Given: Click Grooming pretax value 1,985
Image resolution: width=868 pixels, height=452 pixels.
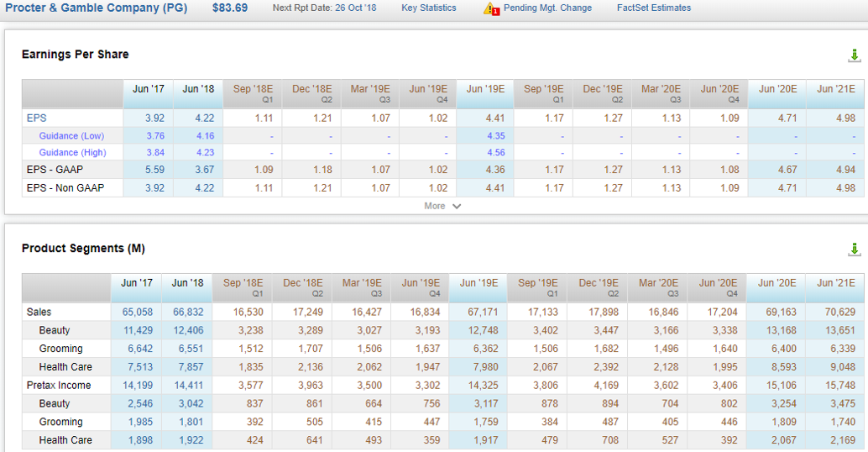Looking at the screenshot, I should pyautogui.click(x=140, y=422).
